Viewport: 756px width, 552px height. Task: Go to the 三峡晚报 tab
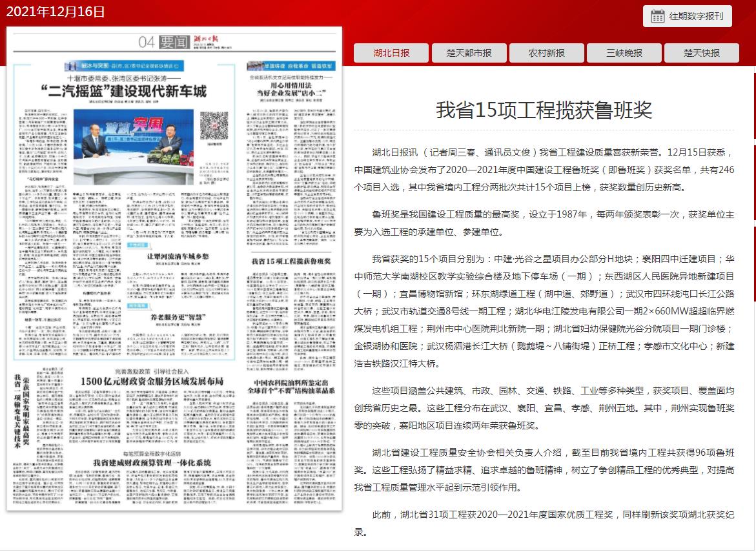point(624,53)
